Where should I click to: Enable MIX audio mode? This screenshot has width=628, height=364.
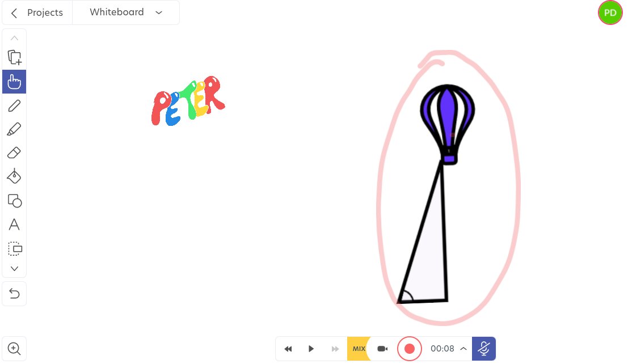tap(359, 349)
